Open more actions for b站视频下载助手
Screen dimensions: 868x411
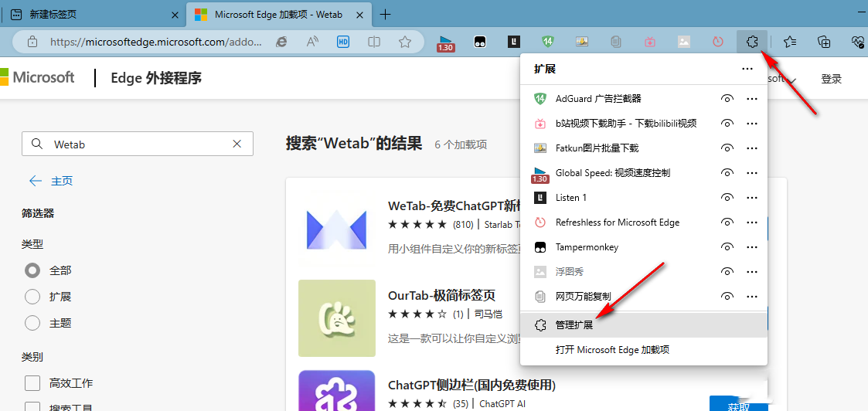point(752,124)
